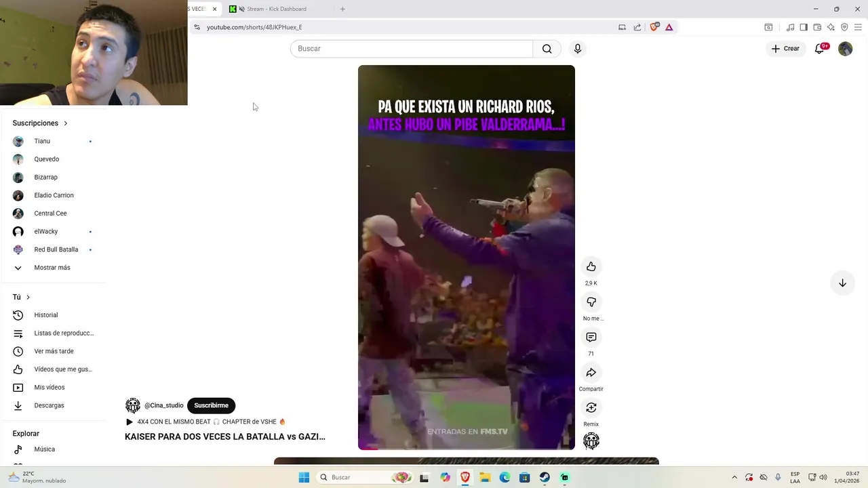Click Brave Shields lion icon
This screenshot has height=488, width=868.
tap(654, 27)
